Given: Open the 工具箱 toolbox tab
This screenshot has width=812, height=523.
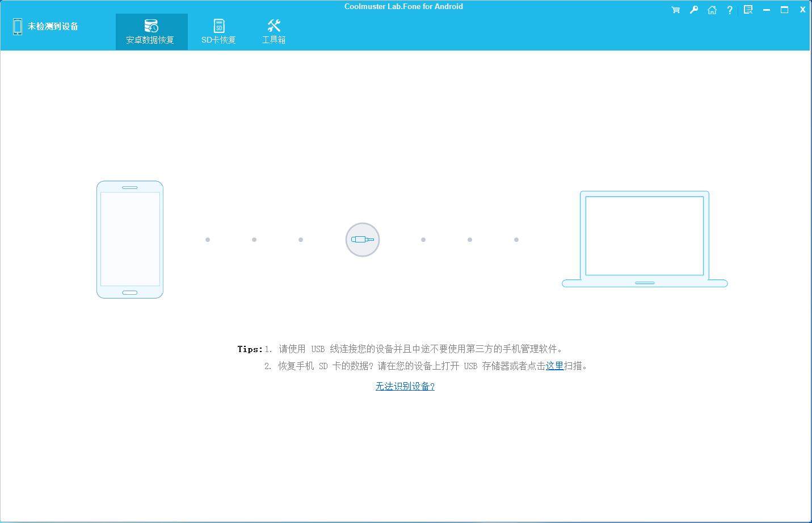Looking at the screenshot, I should click(274, 32).
